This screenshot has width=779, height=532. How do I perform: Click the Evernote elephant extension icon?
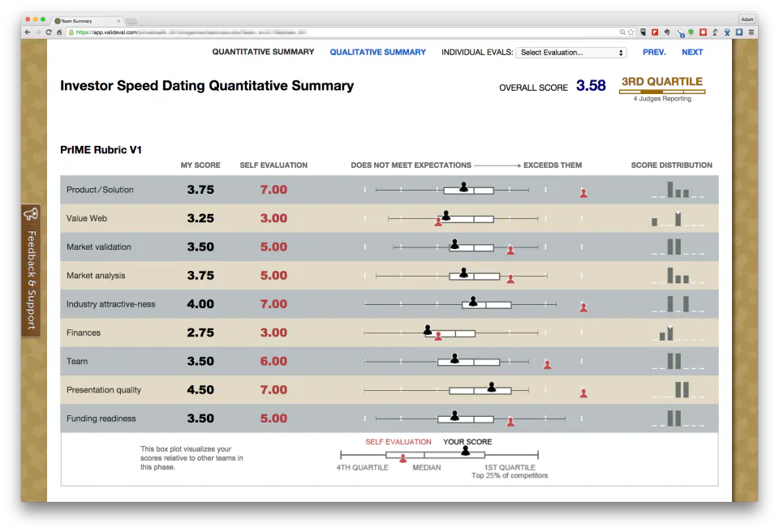[667, 32]
